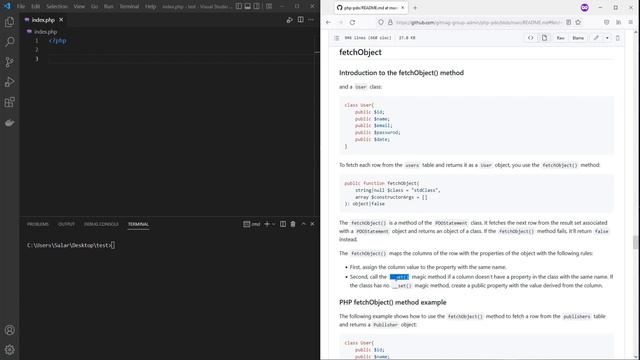640x360 pixels.
Task: Select the index.php editor tab
Action: pos(43,20)
